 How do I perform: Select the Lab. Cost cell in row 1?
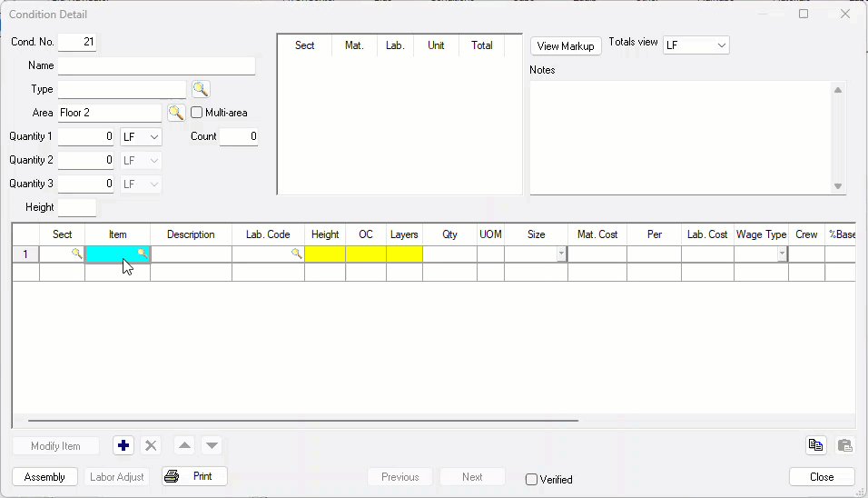pos(707,254)
